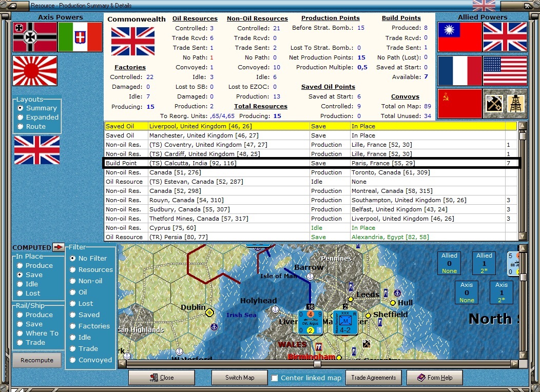Select the USSR red flag
This screenshot has height=392, width=540.
click(x=460, y=103)
